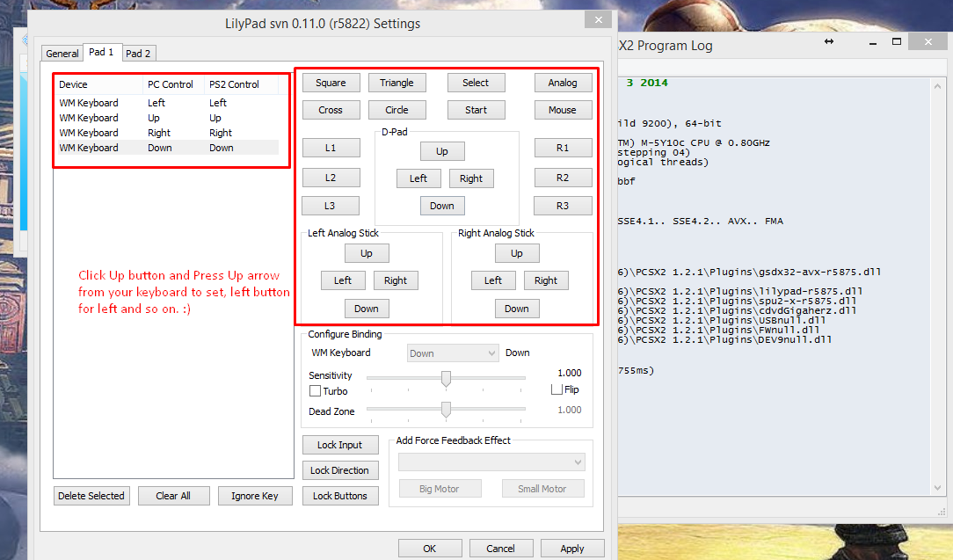Click the Cross button
This screenshot has width=953, height=560.
[331, 110]
